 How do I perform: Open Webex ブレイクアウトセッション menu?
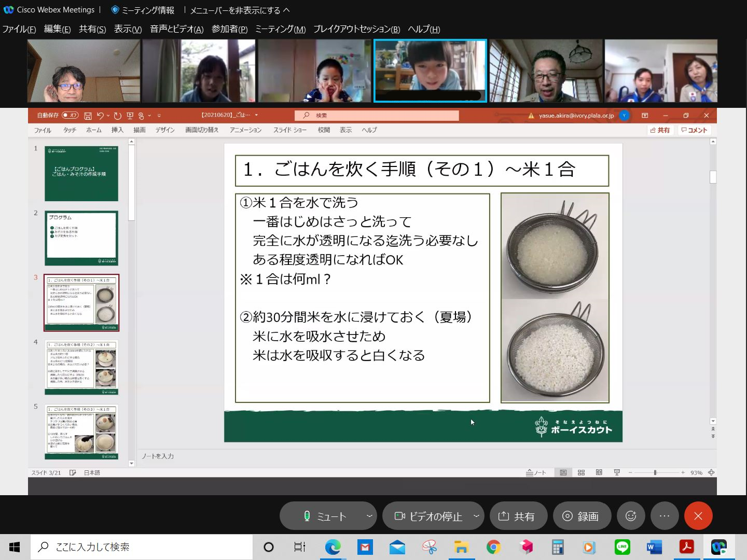click(356, 29)
